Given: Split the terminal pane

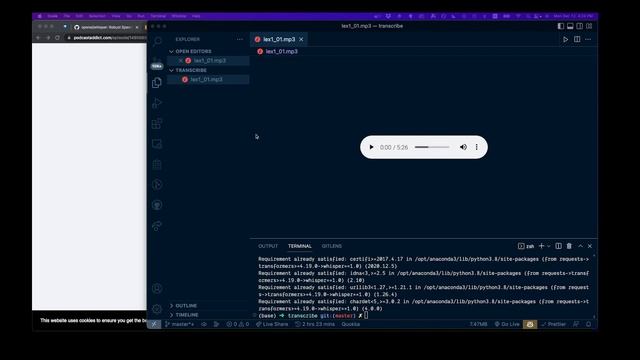Looking at the screenshot, I should click(558, 246).
